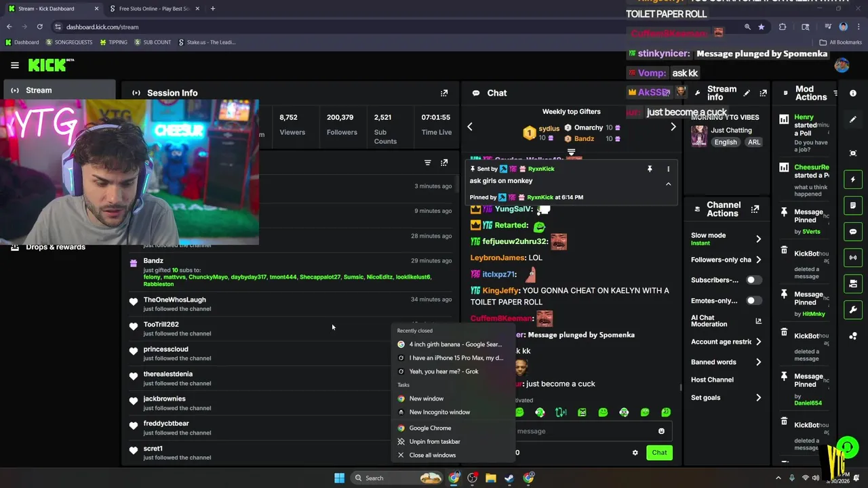Image resolution: width=868 pixels, height=488 pixels.
Task: Click the lightning bolt sidebar icon
Action: [853, 180]
